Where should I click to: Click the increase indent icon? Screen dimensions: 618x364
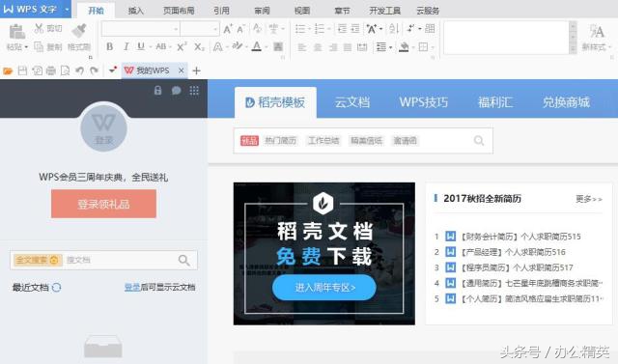[x=355, y=28]
